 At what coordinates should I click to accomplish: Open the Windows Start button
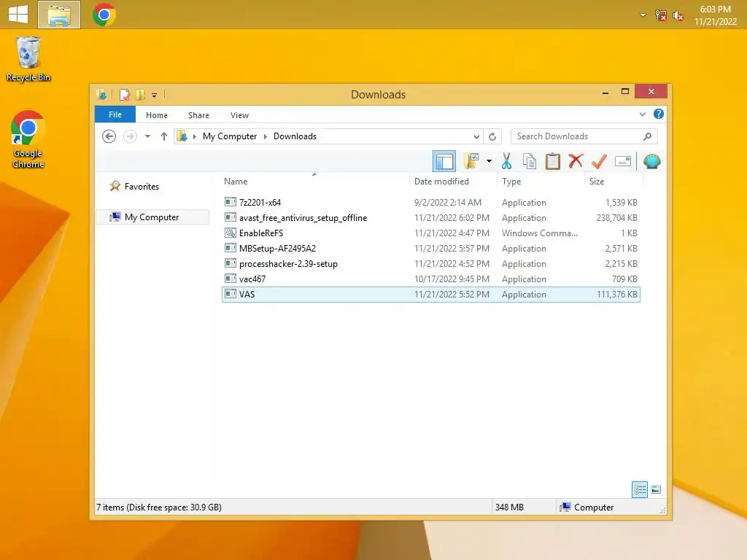tap(18, 15)
